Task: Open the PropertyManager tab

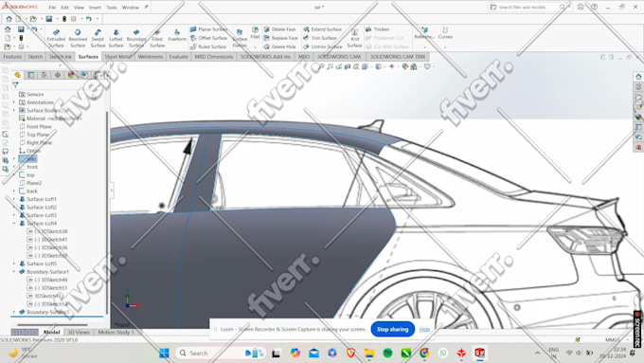Action: tap(31, 75)
